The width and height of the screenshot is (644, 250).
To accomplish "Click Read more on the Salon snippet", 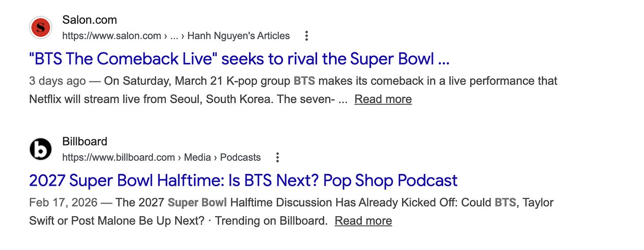I will tap(383, 99).
